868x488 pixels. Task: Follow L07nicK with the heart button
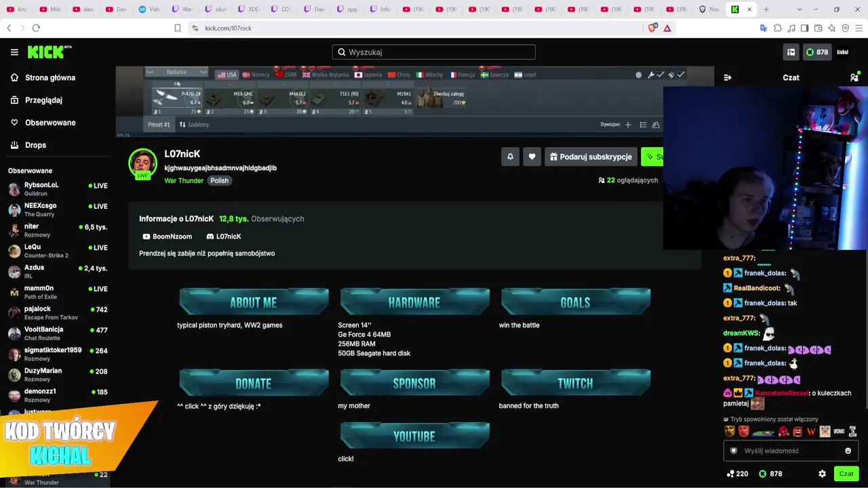[532, 157]
